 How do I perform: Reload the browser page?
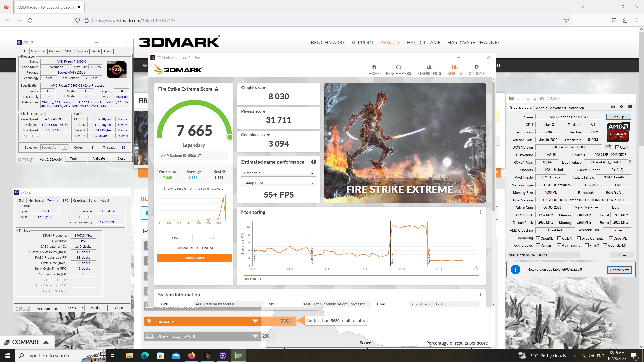coord(30,20)
